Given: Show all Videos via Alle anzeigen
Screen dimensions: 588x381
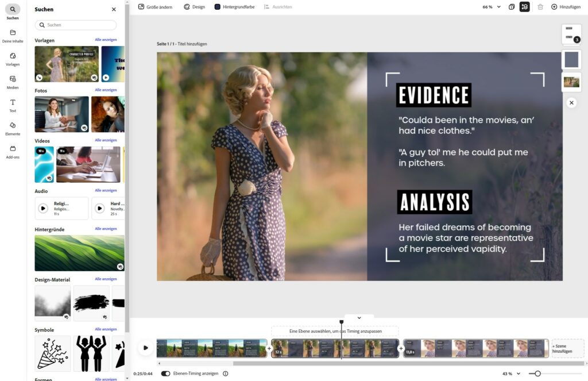Looking at the screenshot, I should (x=106, y=140).
